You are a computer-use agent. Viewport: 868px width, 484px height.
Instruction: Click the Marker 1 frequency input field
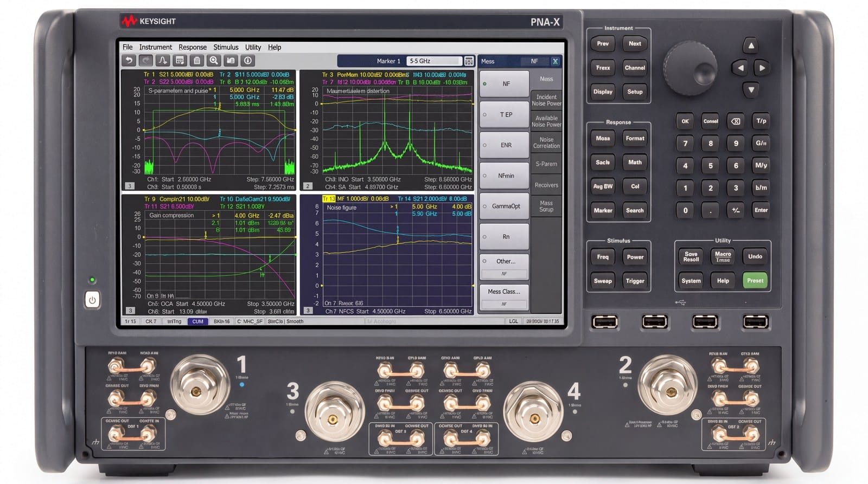point(433,61)
